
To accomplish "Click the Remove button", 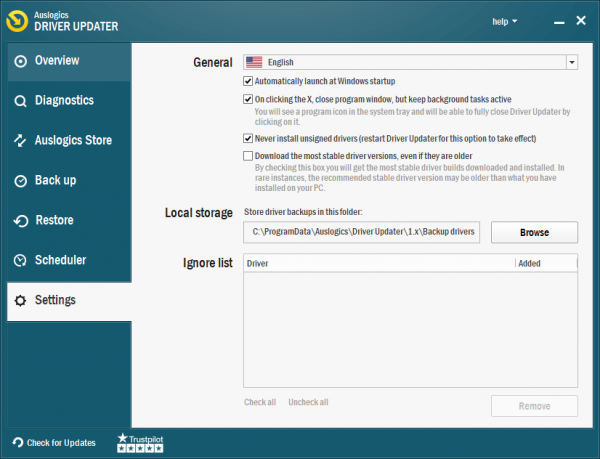I will [x=534, y=406].
